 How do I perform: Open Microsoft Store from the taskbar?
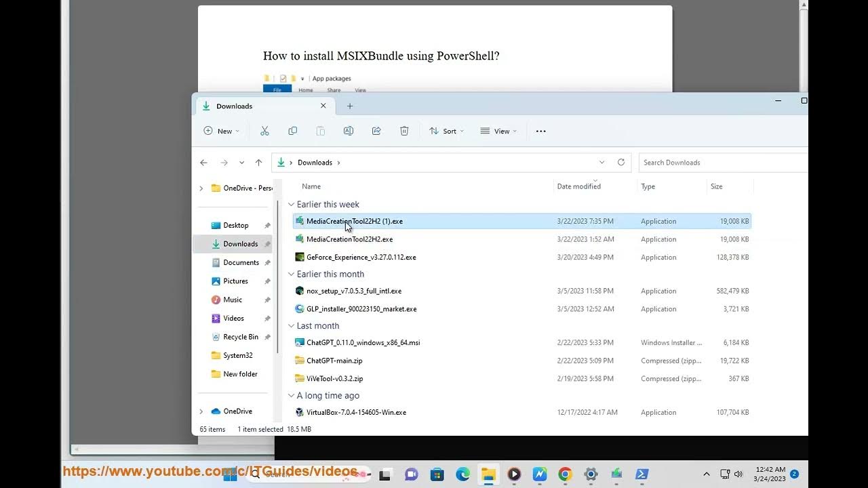pyautogui.click(x=437, y=474)
